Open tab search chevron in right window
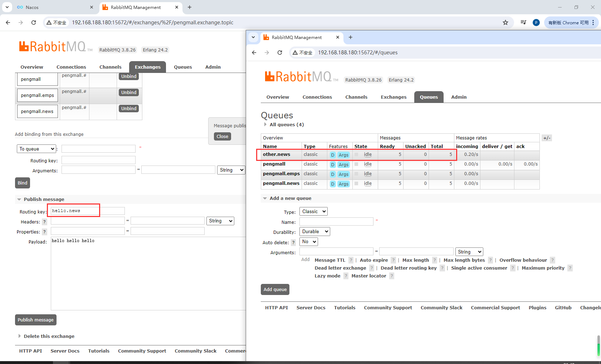601x364 pixels. 253,37
